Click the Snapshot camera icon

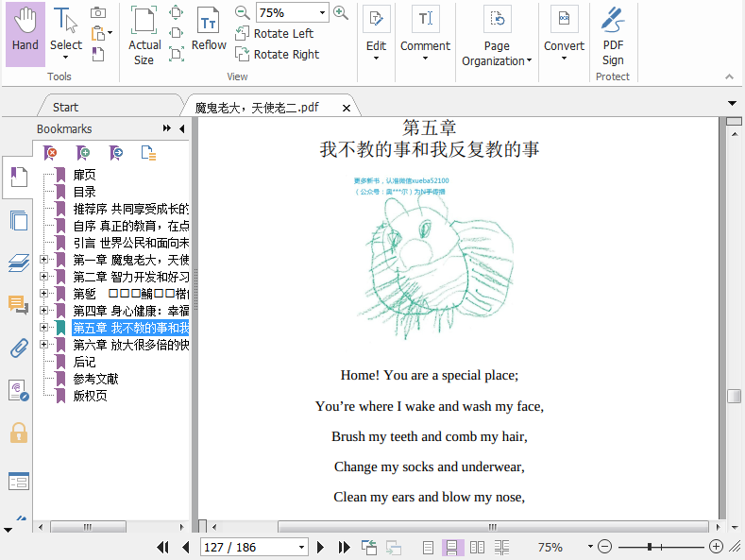click(x=98, y=12)
